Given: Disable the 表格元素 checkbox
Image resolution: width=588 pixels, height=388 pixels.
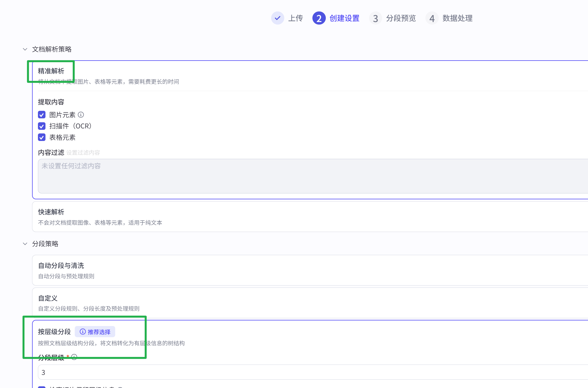Looking at the screenshot, I should coord(42,137).
